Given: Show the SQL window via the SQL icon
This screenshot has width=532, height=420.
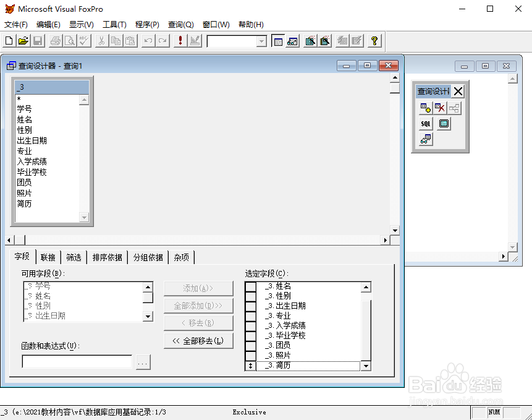Looking at the screenshot, I should click(x=426, y=124).
